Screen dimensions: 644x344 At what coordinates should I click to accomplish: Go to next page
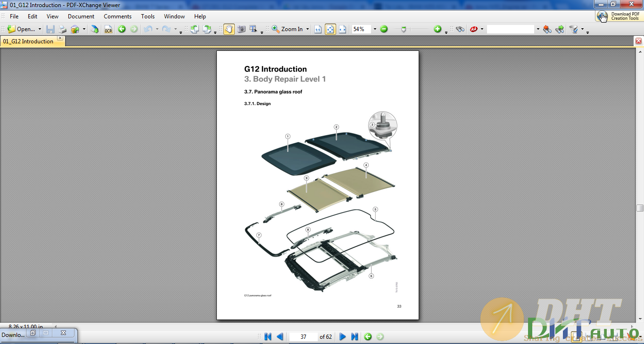(x=343, y=336)
